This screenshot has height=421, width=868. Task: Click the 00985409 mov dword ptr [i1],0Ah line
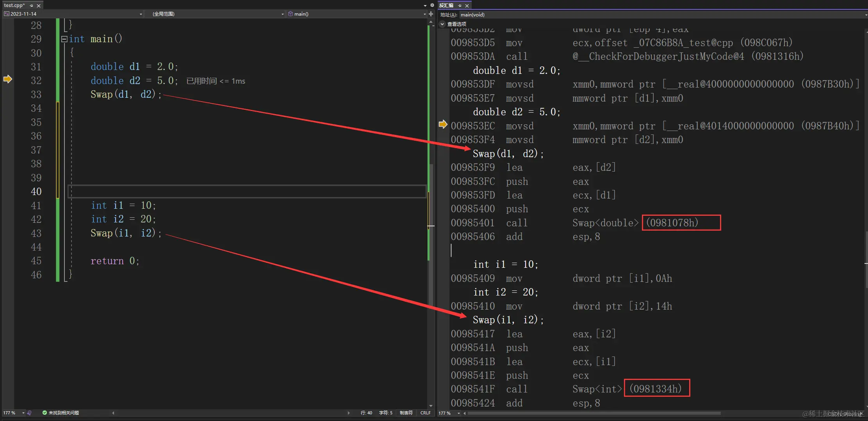561,279
